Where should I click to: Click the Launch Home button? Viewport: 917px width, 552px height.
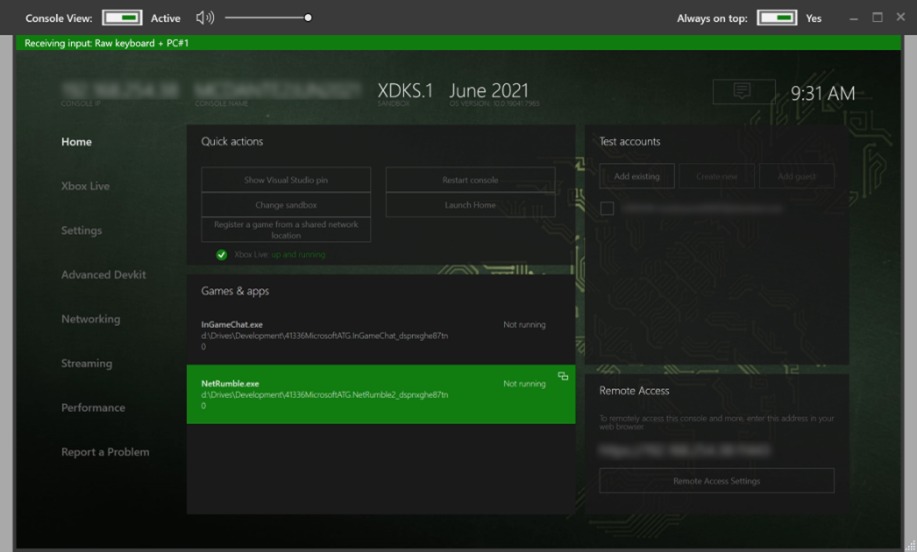coord(470,205)
